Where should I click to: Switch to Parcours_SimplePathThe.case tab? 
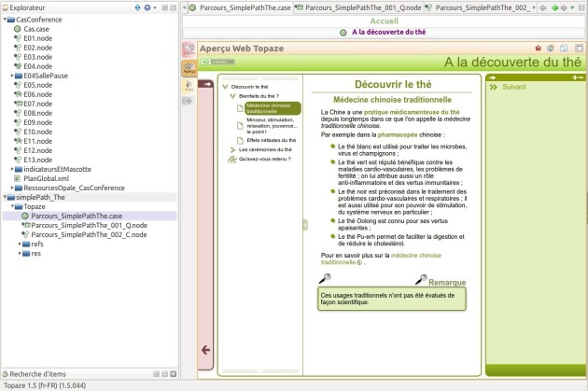pos(241,7)
